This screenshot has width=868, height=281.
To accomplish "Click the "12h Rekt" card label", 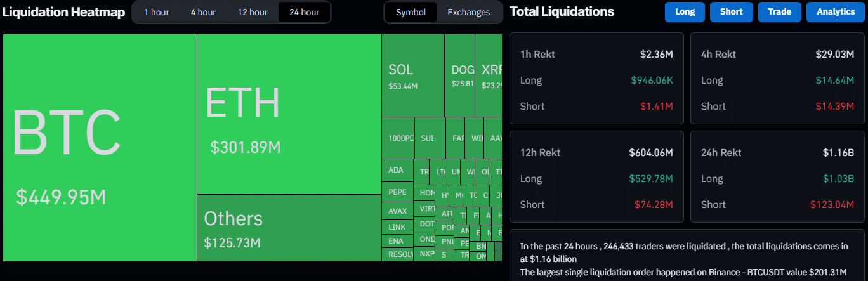I will [540, 153].
